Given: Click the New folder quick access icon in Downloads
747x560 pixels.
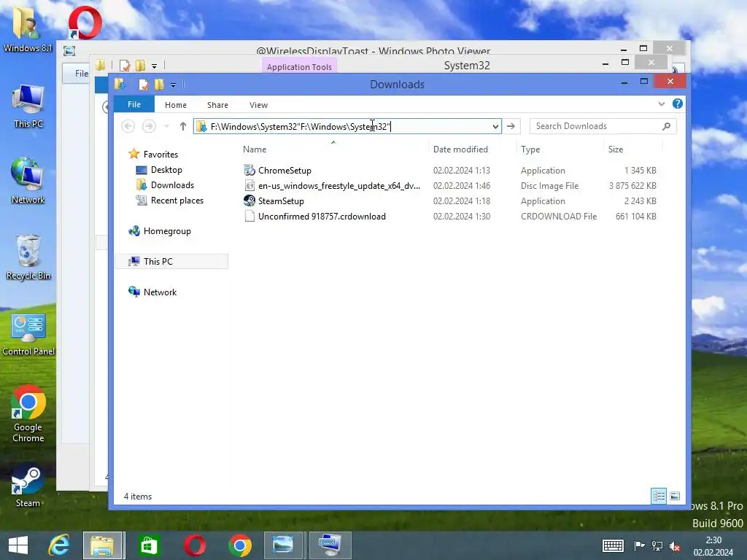Looking at the screenshot, I should [159, 85].
